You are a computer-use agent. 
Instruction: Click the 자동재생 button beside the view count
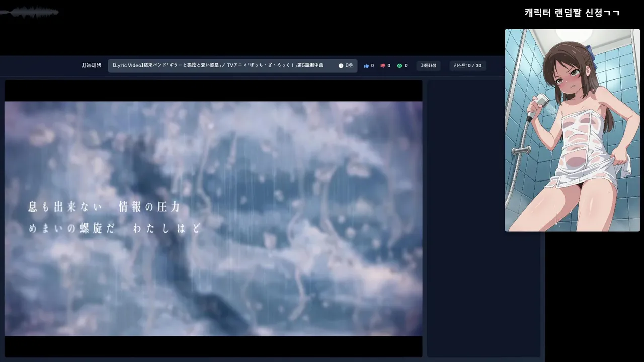coord(428,66)
